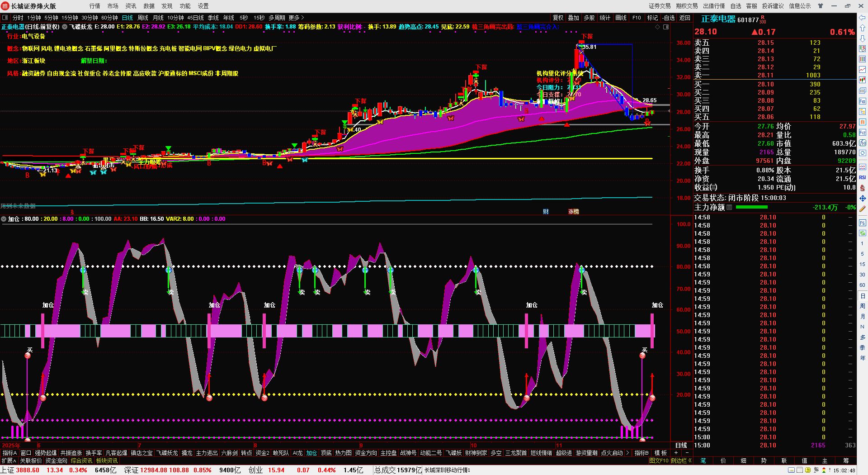
Task: Click the diamond icon at chart top right
Action: click(657, 27)
